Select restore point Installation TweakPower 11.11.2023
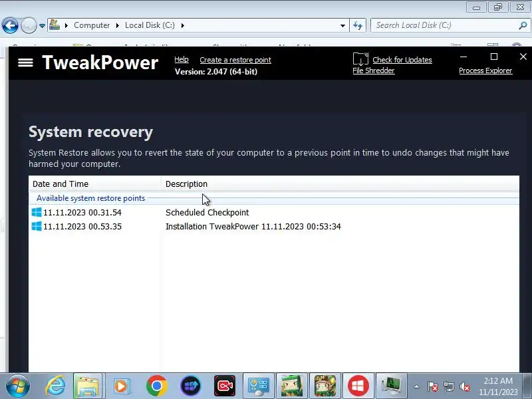Viewport: 532px width, 399px height. pyautogui.click(x=253, y=227)
